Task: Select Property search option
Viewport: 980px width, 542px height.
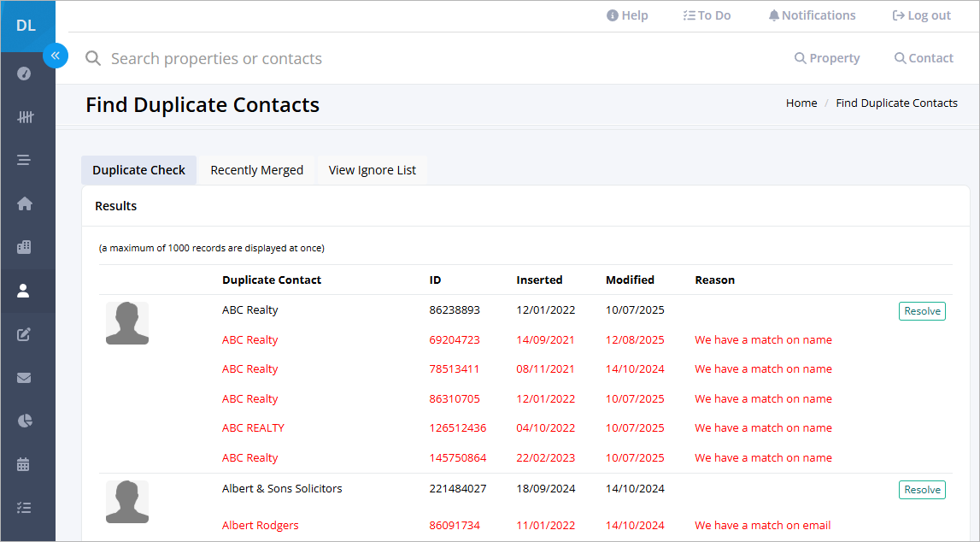Action: point(828,58)
